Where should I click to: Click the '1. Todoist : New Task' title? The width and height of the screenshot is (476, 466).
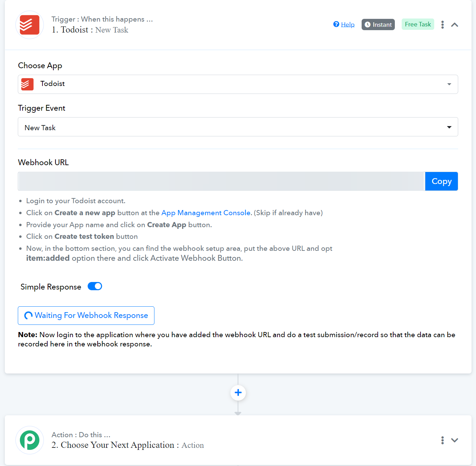pyautogui.click(x=90, y=30)
